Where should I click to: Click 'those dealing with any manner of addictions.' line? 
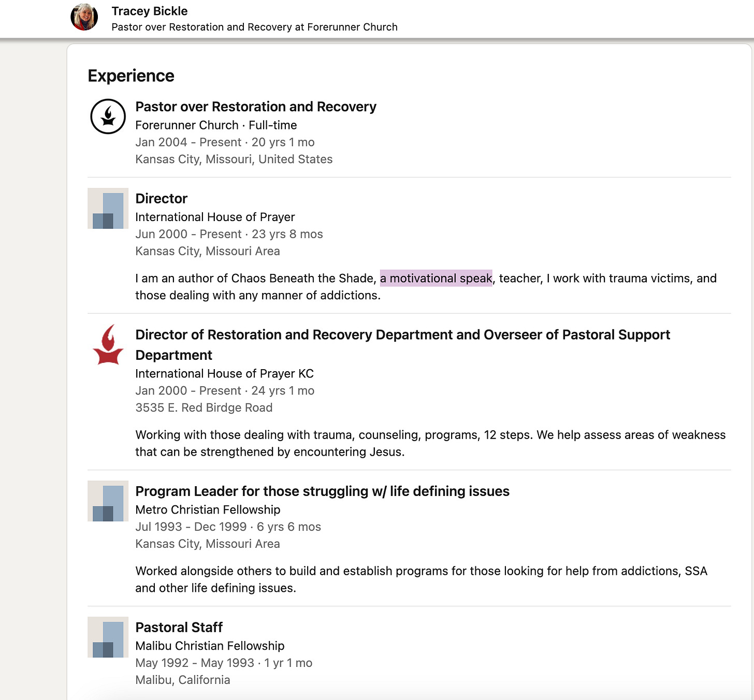point(258,296)
